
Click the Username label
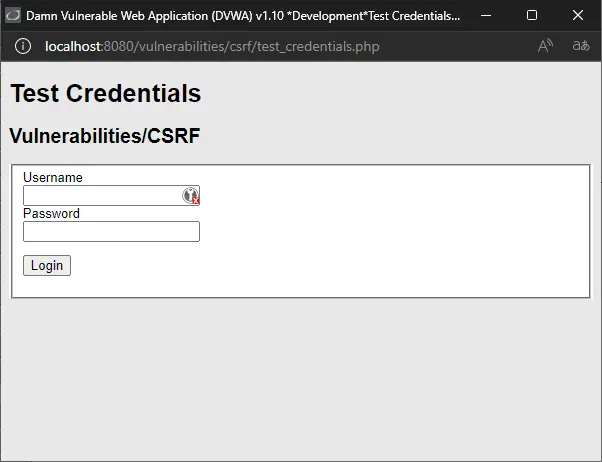(53, 177)
